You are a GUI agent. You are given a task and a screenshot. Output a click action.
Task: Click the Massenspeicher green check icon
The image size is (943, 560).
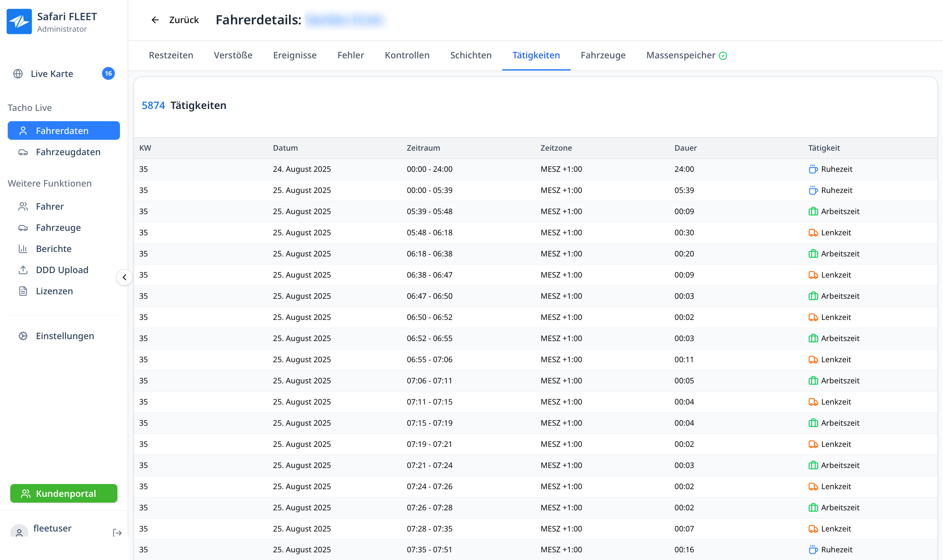723,56
